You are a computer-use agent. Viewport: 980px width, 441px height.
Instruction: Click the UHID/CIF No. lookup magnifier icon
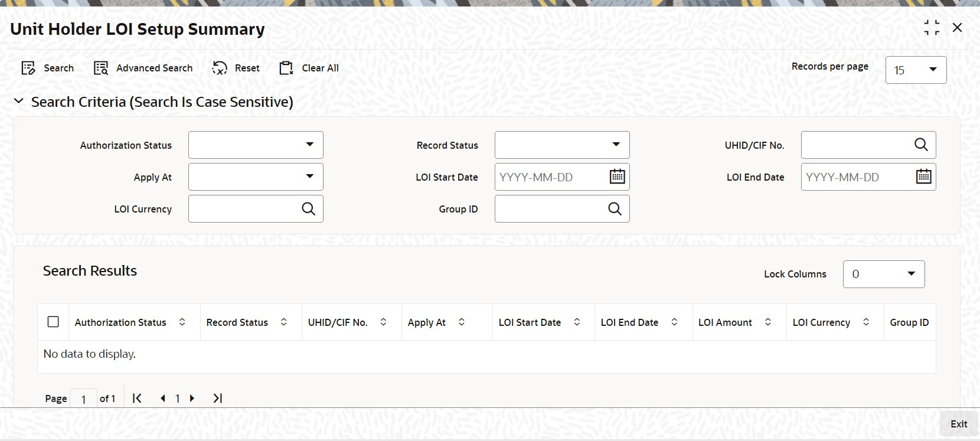pyautogui.click(x=921, y=145)
